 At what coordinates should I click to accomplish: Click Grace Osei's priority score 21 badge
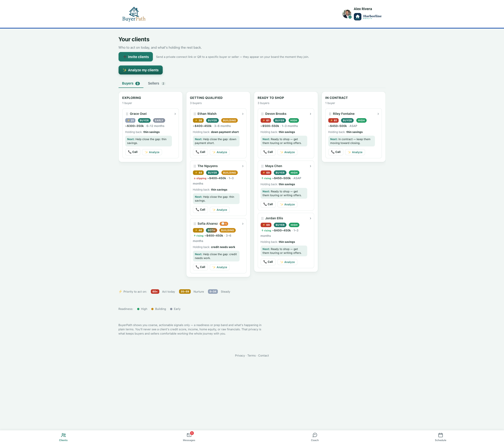130,121
